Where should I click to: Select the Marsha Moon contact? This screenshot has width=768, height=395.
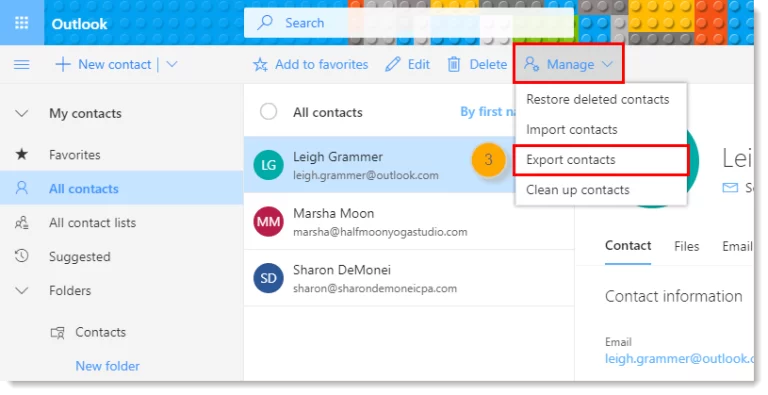point(408,221)
